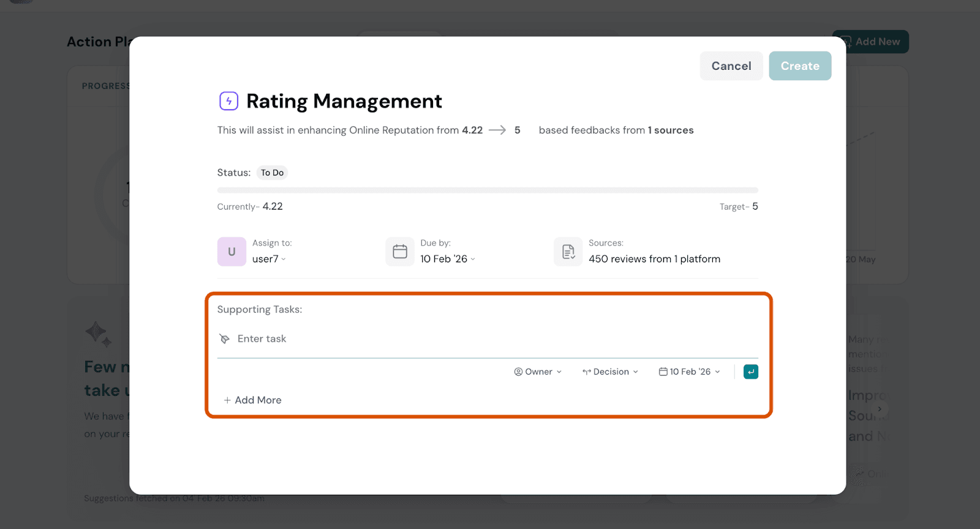The height and width of the screenshot is (529, 980).
Task: Click the calendar icon beside Due by
Action: point(400,251)
